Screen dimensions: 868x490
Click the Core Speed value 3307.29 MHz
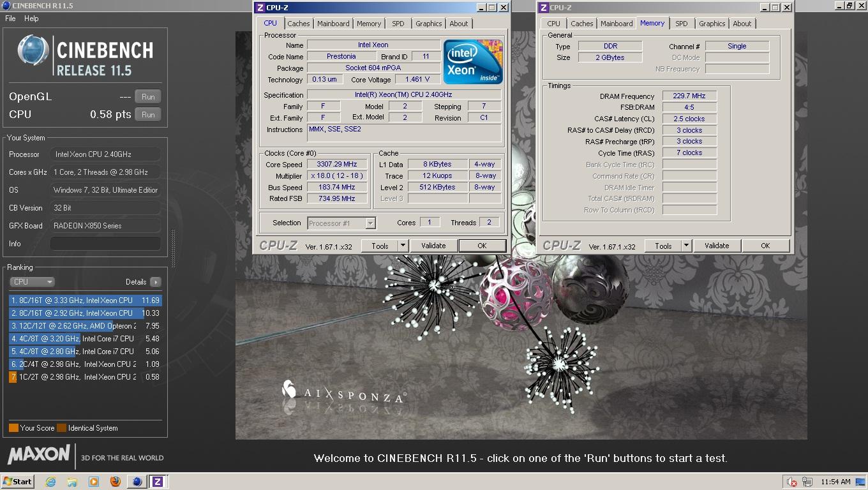pyautogui.click(x=338, y=165)
